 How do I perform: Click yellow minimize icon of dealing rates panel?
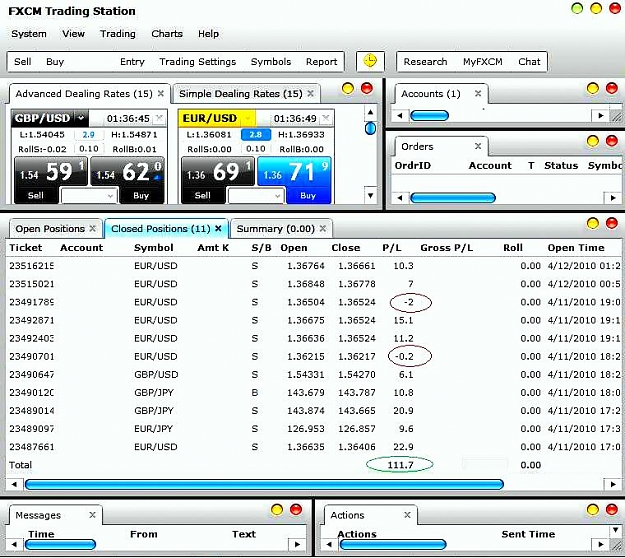pos(348,88)
